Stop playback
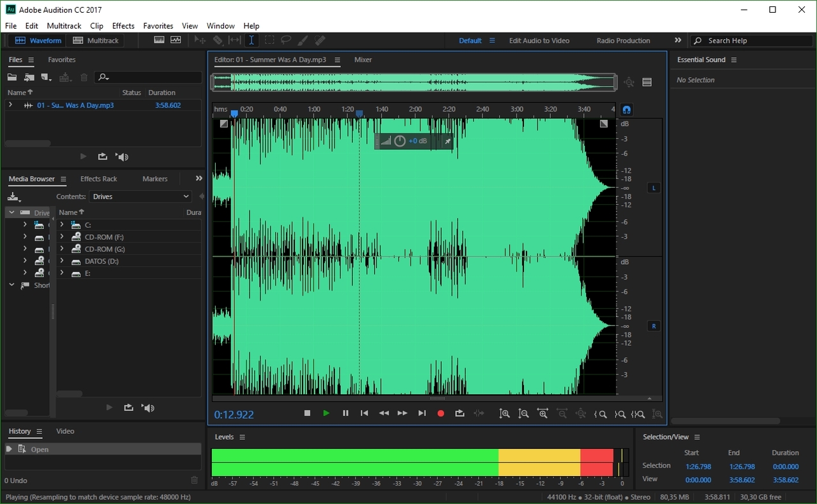Screen dimensions: 817x504 click(307, 413)
